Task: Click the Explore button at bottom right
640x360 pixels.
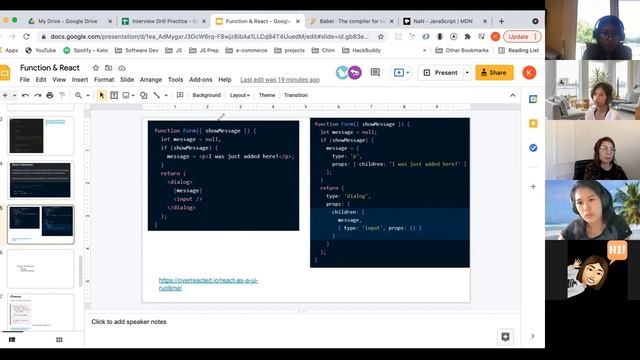Action: point(505,337)
